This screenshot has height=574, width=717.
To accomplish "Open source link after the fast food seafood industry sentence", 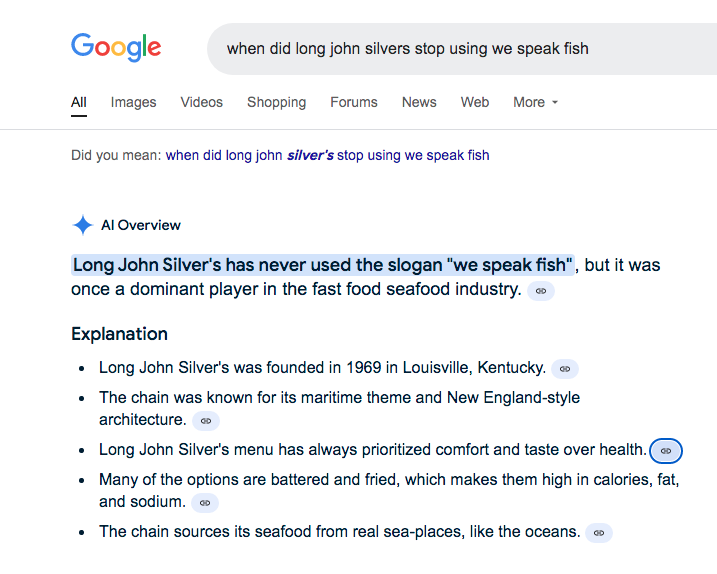I will [x=541, y=291].
